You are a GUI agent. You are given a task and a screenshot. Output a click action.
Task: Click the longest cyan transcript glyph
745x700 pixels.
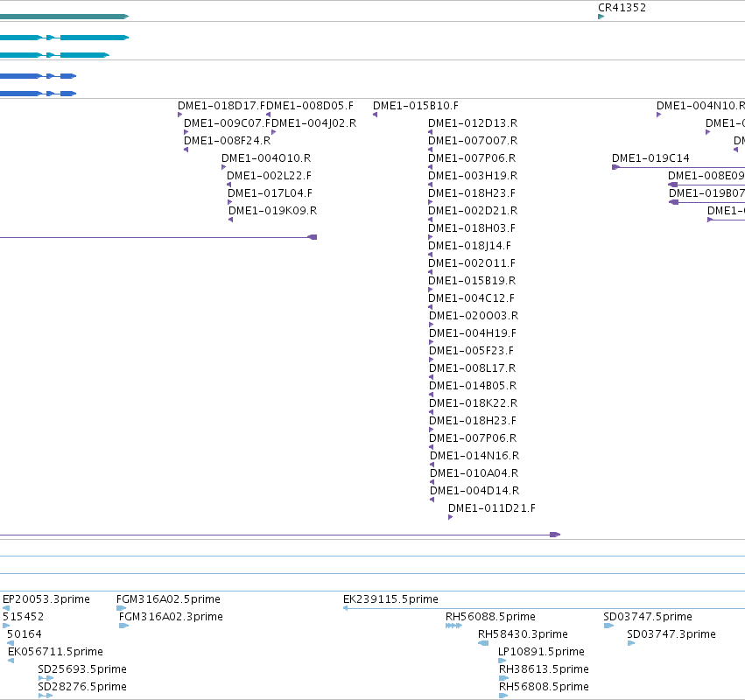(x=64, y=38)
